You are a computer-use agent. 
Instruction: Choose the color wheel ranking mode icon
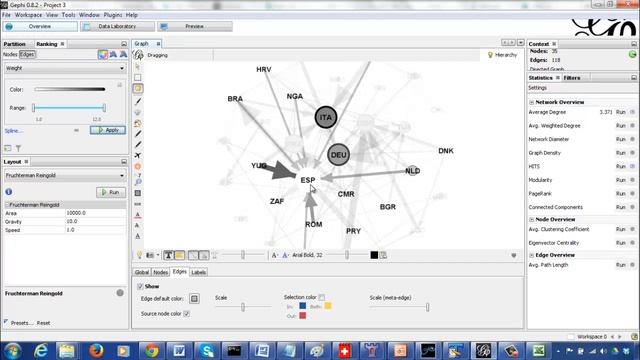(102, 54)
